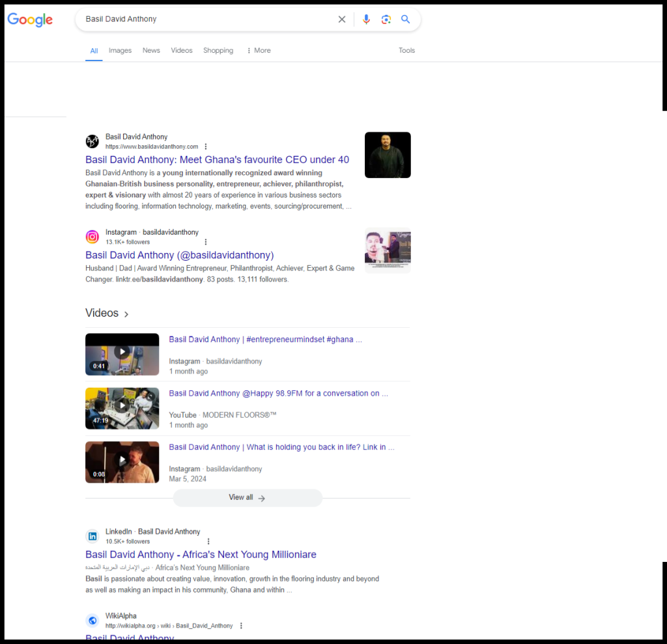Click the Instagram favicon icon
The height and width of the screenshot is (644, 667).
tap(92, 237)
